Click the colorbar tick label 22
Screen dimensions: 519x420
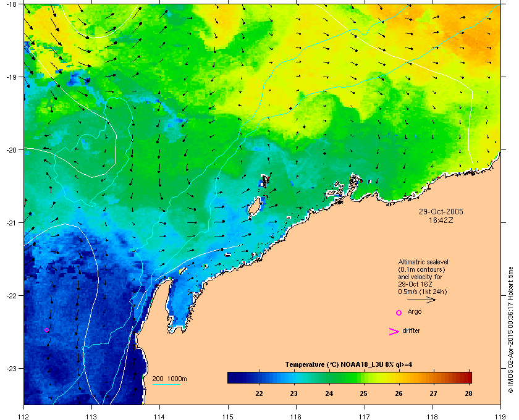[259, 393]
